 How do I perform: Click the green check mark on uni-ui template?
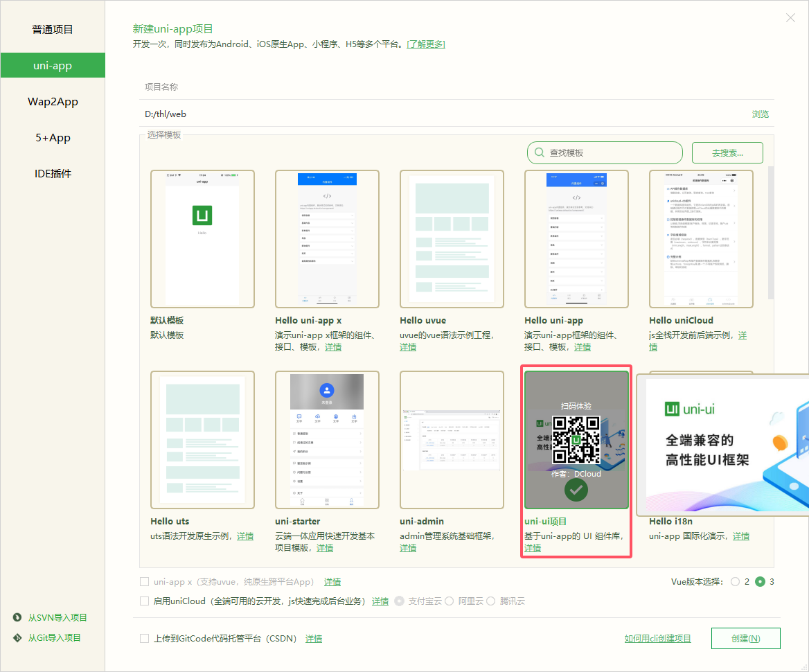click(576, 490)
